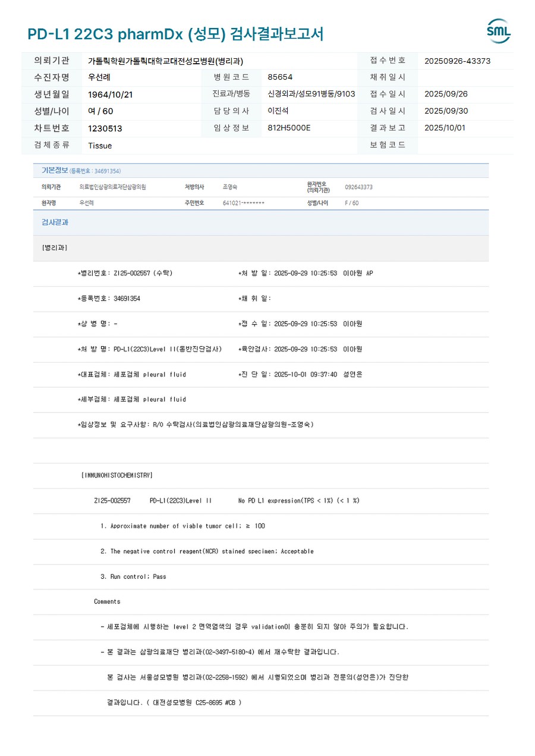
Task: Click line '1. Approximate number of viable tumor cell'
Action: point(183,526)
